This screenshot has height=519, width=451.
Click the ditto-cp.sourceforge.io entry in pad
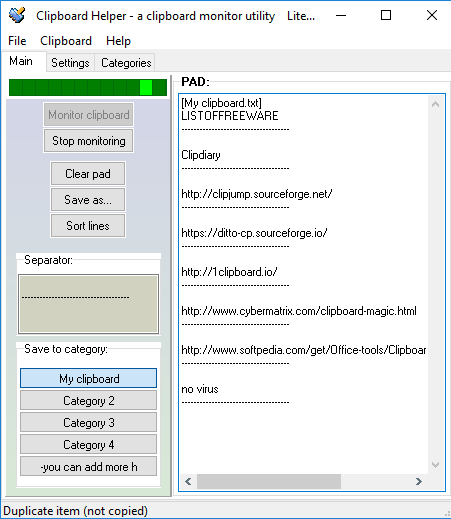(x=254, y=233)
